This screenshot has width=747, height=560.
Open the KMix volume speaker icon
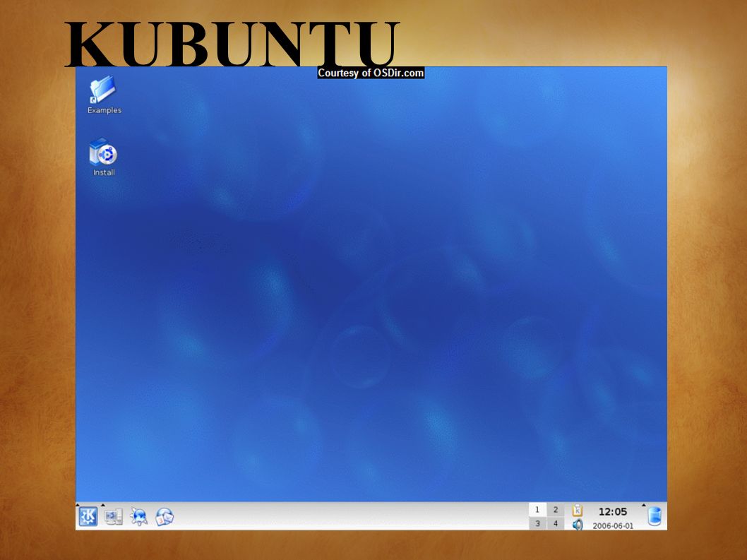click(578, 524)
